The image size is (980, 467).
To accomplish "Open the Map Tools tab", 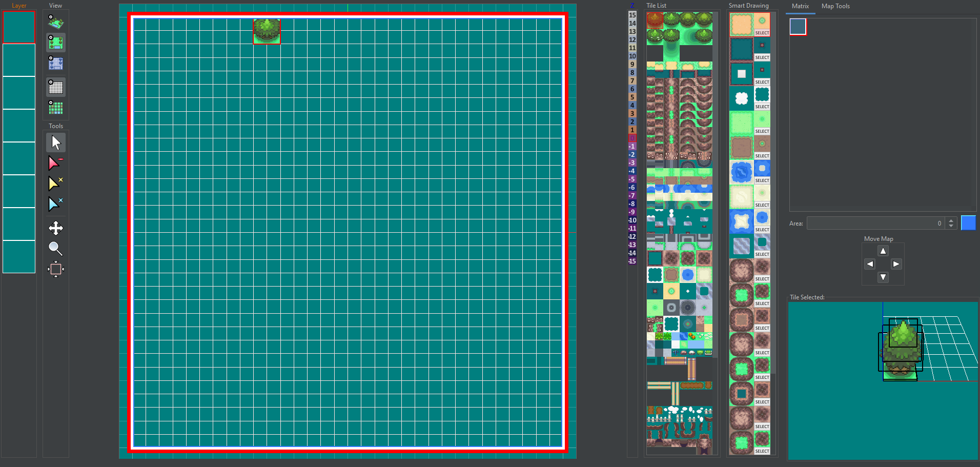I will (835, 6).
